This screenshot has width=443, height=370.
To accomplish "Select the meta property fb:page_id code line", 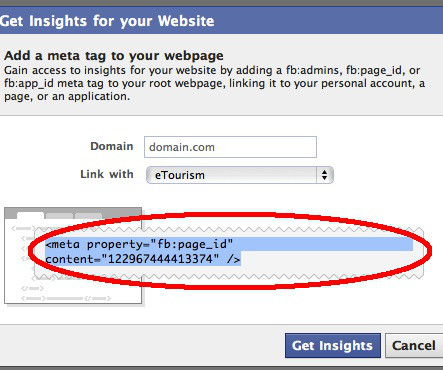I will click(x=139, y=244).
